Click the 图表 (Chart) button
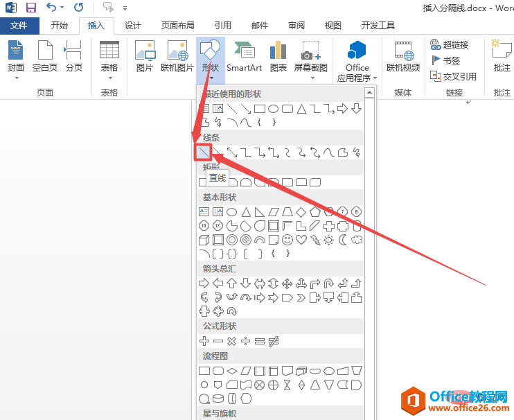The width and height of the screenshot is (514, 420). click(278, 56)
